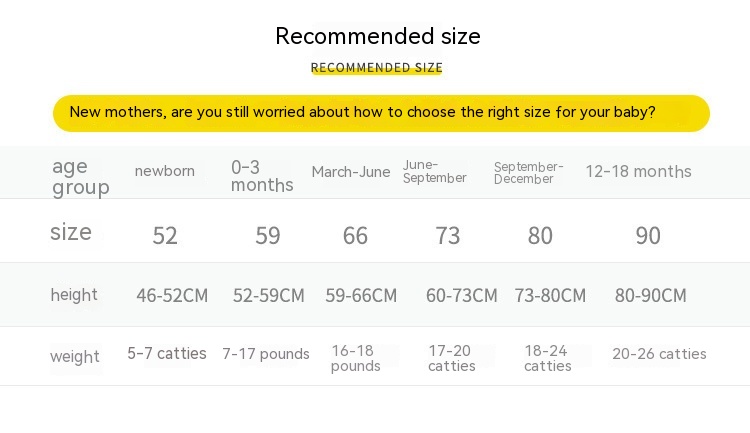The width and height of the screenshot is (750, 433).
Task: Click the "height" row label
Action: (x=74, y=295)
